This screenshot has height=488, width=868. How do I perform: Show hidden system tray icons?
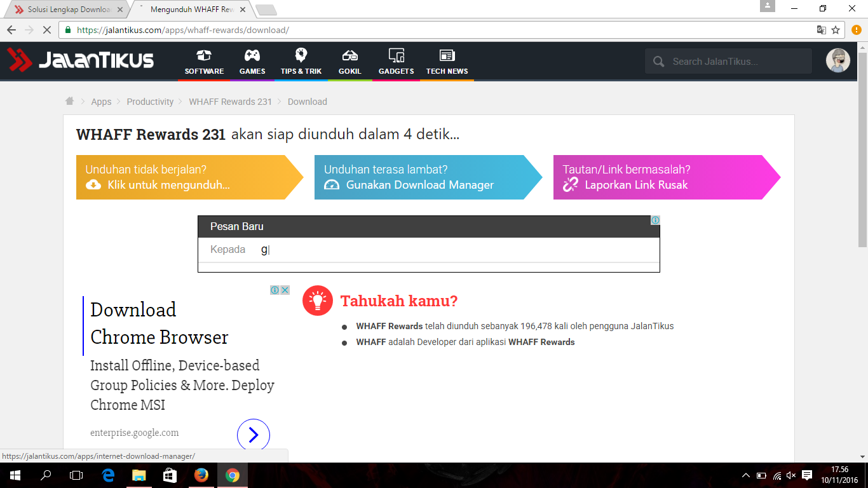click(x=746, y=475)
